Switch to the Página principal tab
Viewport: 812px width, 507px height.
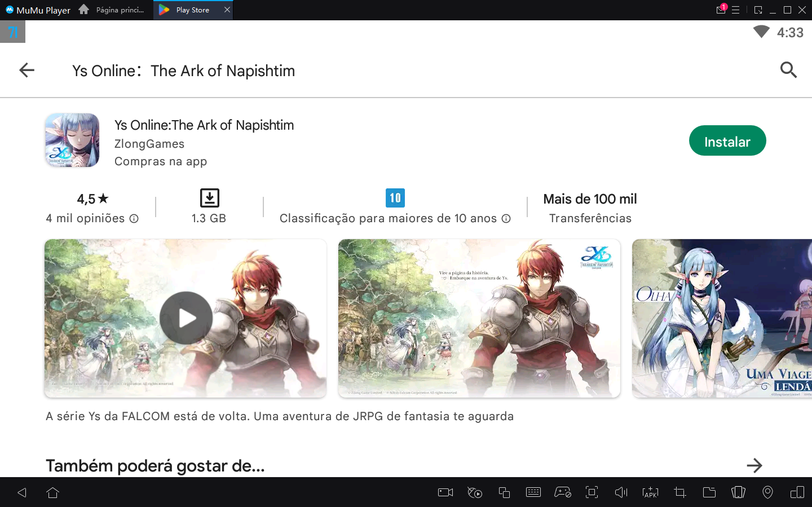[112, 10]
